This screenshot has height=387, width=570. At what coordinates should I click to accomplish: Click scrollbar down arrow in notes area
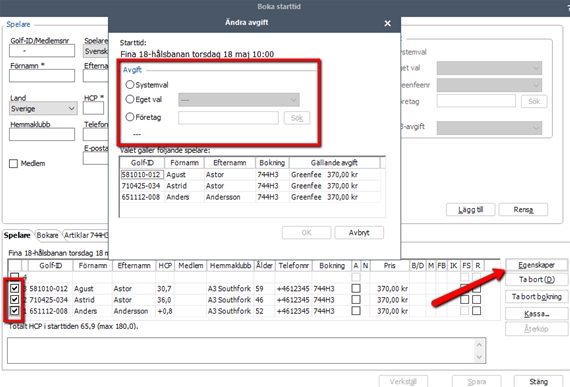pos(479,357)
